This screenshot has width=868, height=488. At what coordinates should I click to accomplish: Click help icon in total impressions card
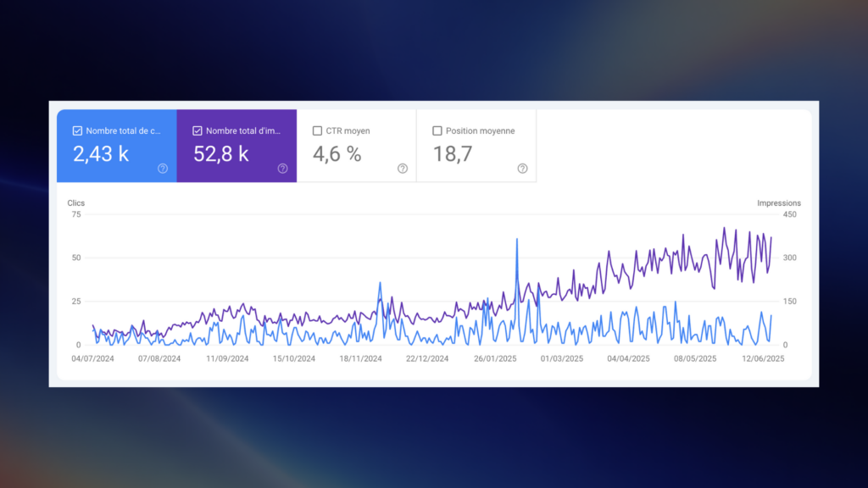click(x=282, y=169)
